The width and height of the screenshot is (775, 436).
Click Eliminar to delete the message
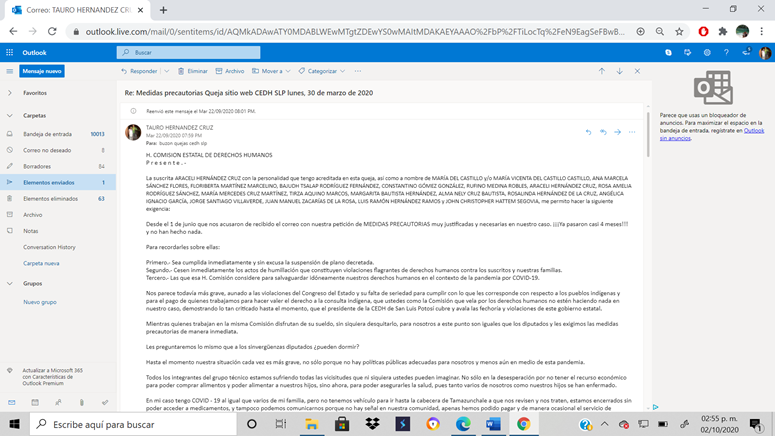193,71
